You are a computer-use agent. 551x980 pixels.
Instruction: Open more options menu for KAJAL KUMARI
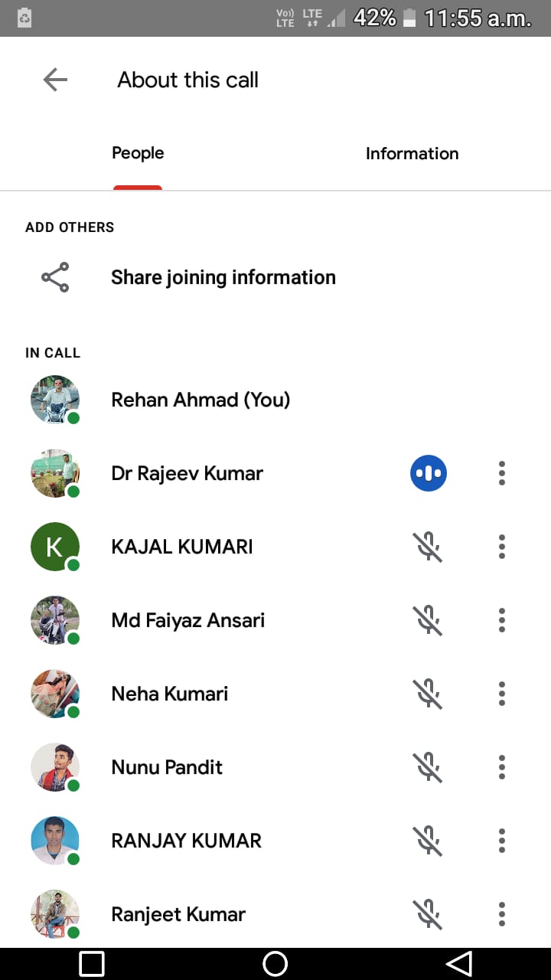502,547
